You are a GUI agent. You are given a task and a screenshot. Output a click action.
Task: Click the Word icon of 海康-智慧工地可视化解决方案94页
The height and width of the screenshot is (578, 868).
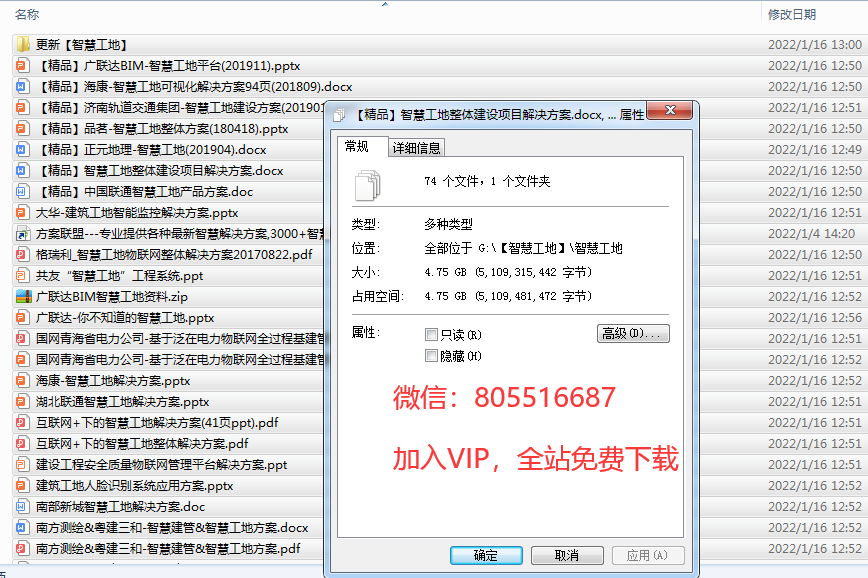pos(22,86)
